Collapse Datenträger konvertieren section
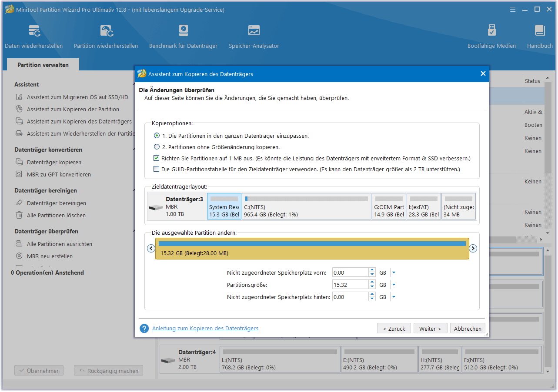Image resolution: width=558 pixels, height=392 pixels. click(x=134, y=149)
